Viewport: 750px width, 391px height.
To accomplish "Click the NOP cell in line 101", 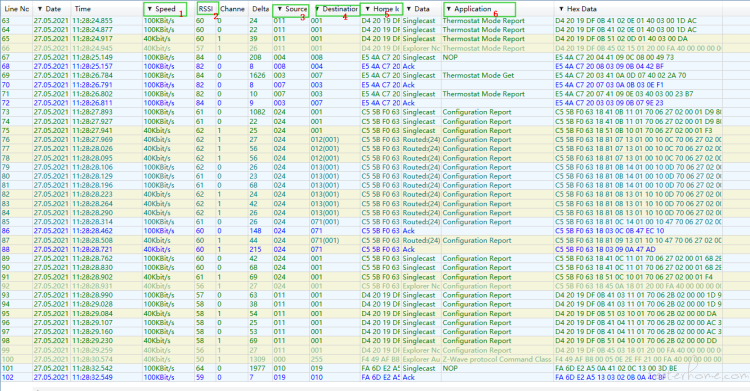I will tap(450, 369).
